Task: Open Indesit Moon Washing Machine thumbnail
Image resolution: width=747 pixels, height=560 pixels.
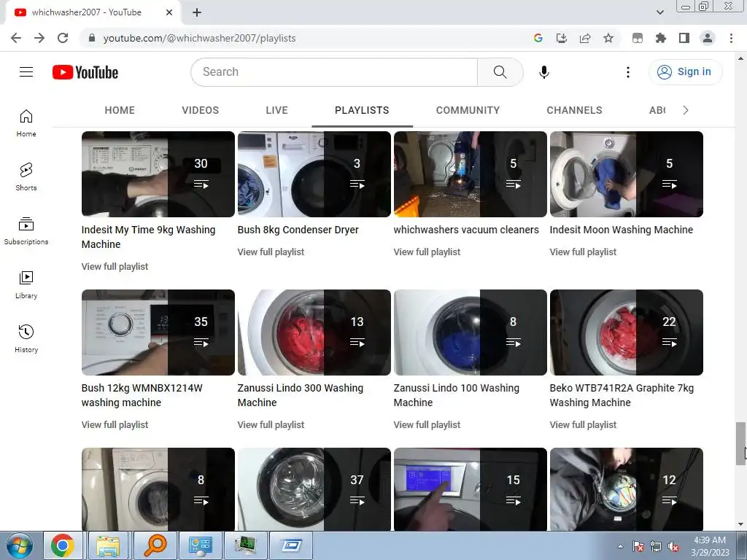Action: pos(627,174)
